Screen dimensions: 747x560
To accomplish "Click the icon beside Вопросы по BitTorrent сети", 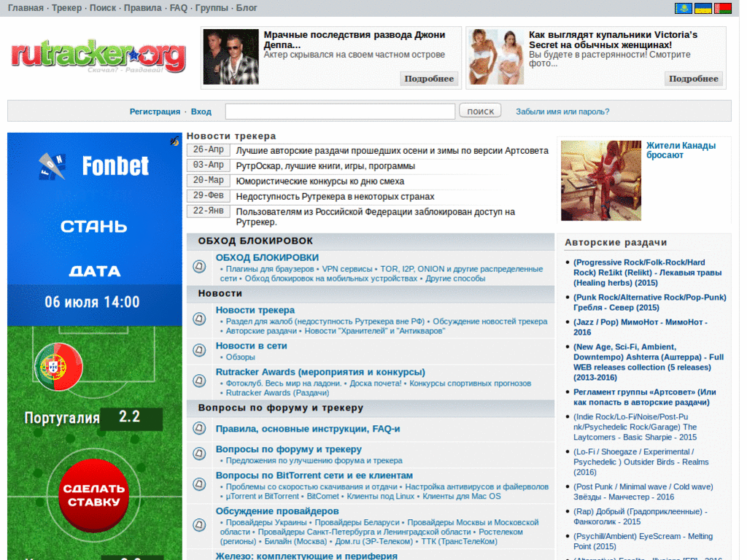I will pyautogui.click(x=198, y=483).
